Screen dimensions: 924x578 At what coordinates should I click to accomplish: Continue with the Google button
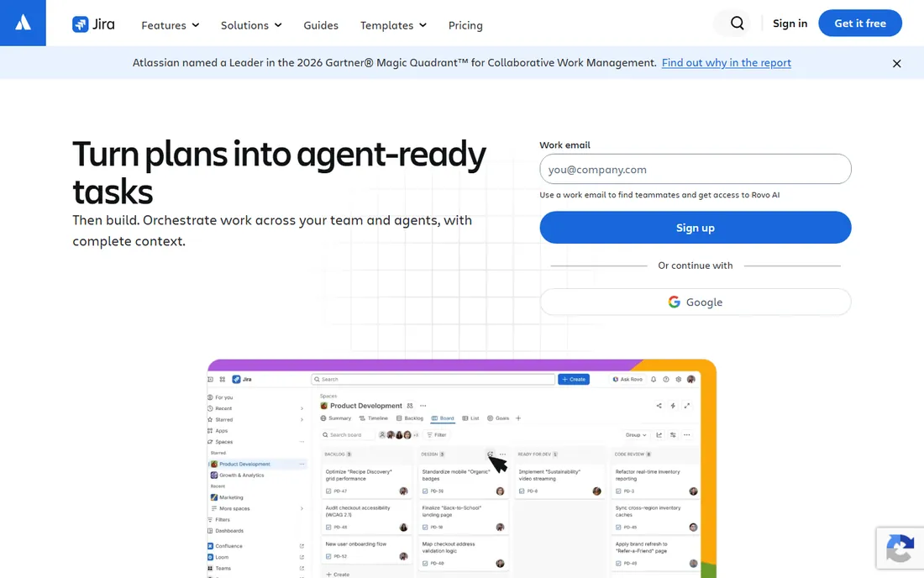(696, 302)
